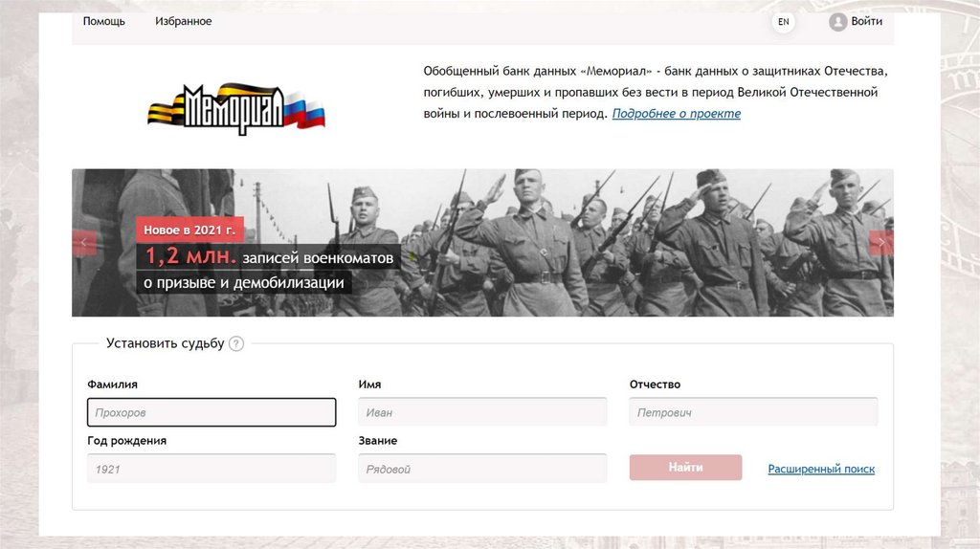The height and width of the screenshot is (549, 980).
Task: Follow the Подробнее о проекте link
Action: tap(677, 114)
